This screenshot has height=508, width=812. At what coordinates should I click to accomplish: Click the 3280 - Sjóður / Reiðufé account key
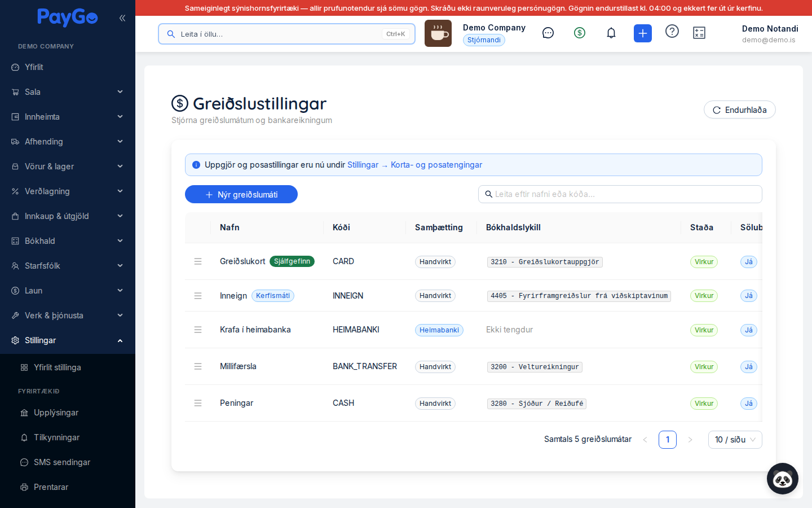click(x=537, y=404)
